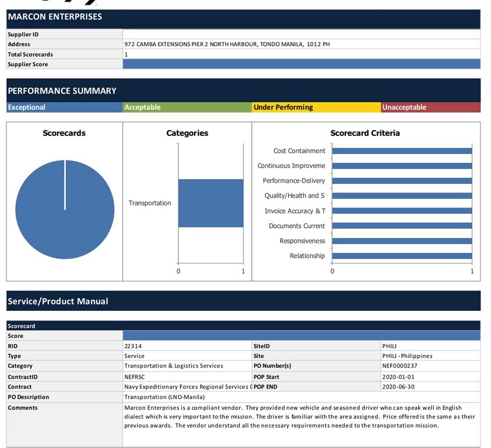Click the Relationship criteria label
The image size is (491, 448).
click(307, 256)
